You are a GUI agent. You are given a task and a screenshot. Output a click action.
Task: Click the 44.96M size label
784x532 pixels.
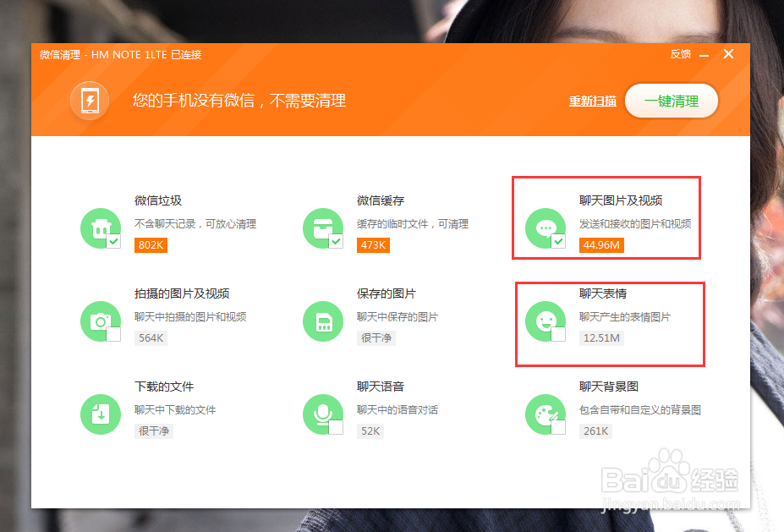coord(601,245)
